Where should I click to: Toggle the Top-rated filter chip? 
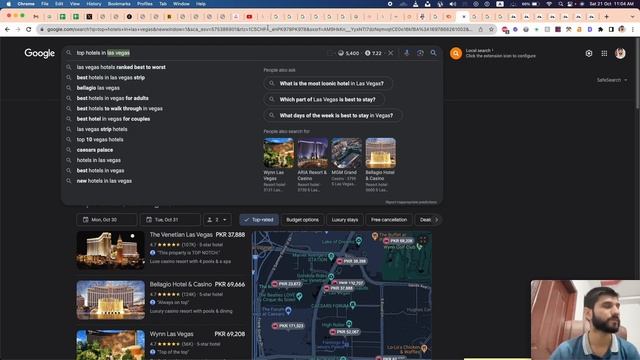259,220
